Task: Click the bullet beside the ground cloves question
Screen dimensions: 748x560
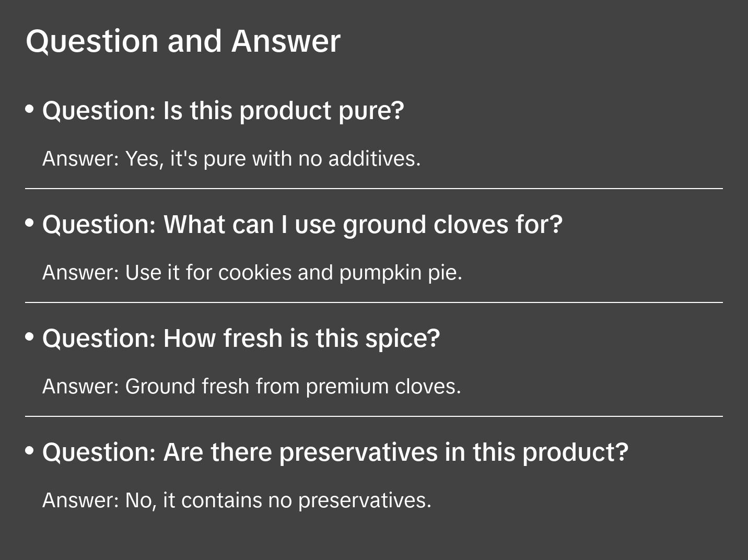Action: click(30, 223)
